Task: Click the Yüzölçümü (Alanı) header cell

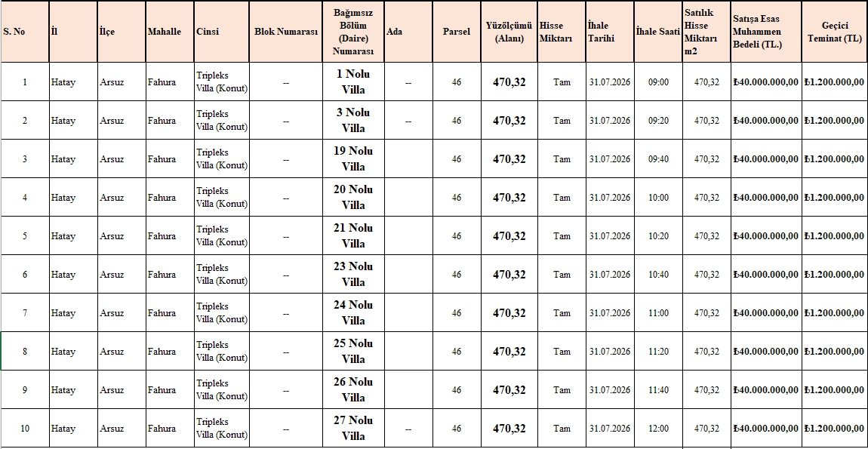Action: tap(509, 32)
